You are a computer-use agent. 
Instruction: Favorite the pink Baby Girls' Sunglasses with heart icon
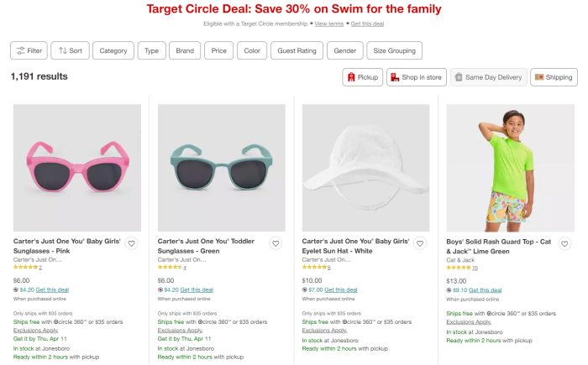(131, 244)
